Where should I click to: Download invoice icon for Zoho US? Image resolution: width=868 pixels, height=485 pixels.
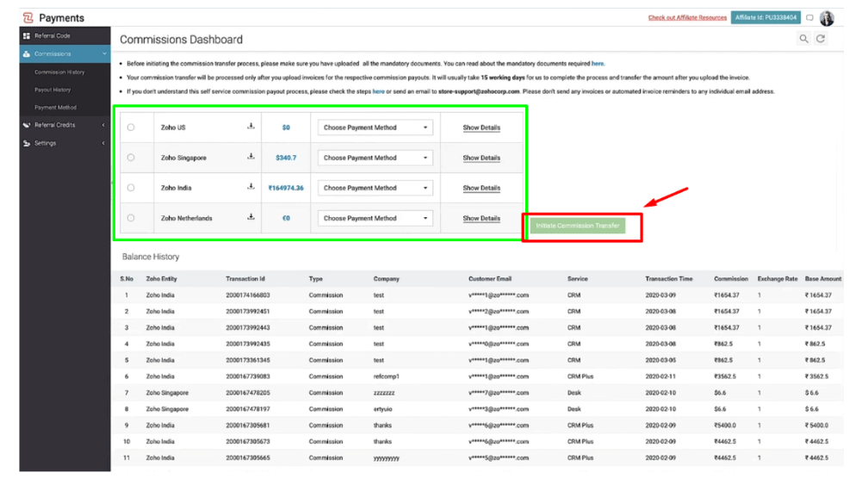pyautogui.click(x=251, y=127)
